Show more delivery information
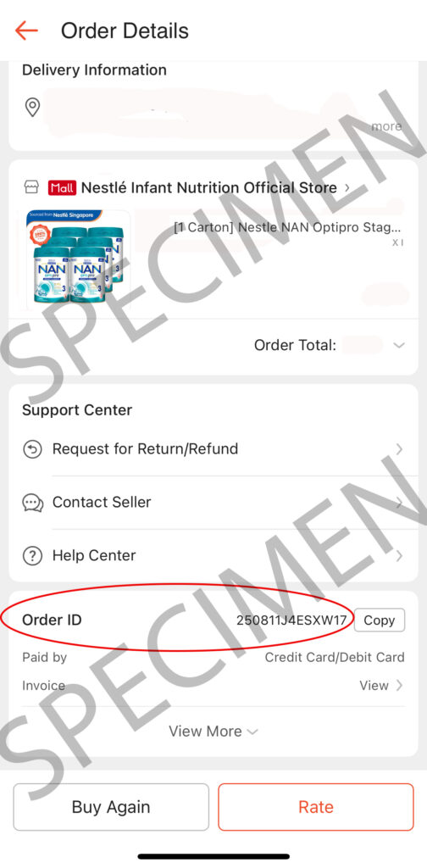The height and width of the screenshot is (868, 427). tap(386, 126)
